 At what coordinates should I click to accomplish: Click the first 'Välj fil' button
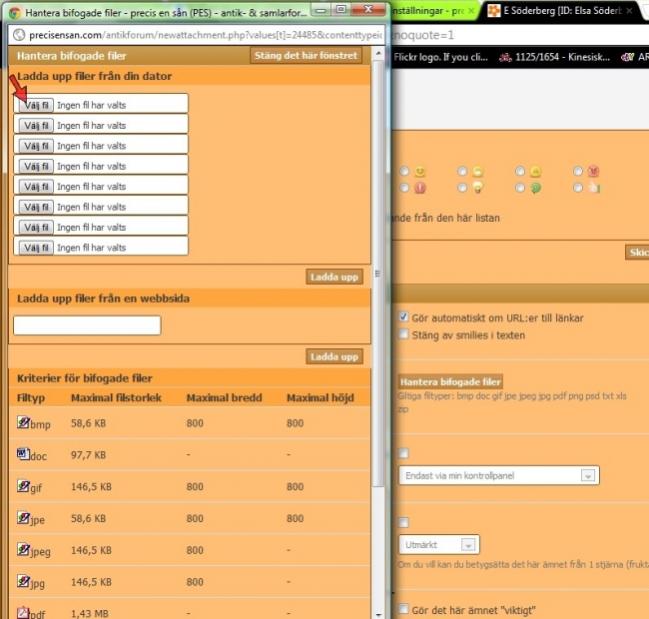pos(36,105)
